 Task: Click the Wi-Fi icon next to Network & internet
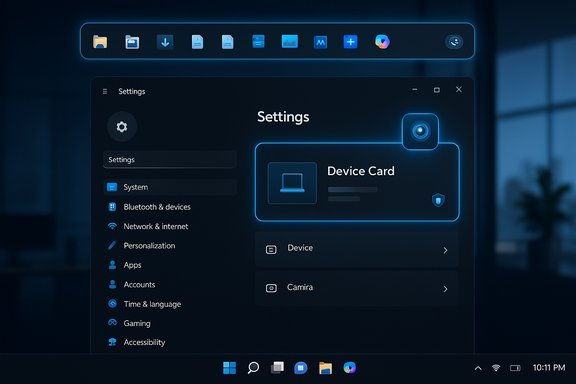112,226
